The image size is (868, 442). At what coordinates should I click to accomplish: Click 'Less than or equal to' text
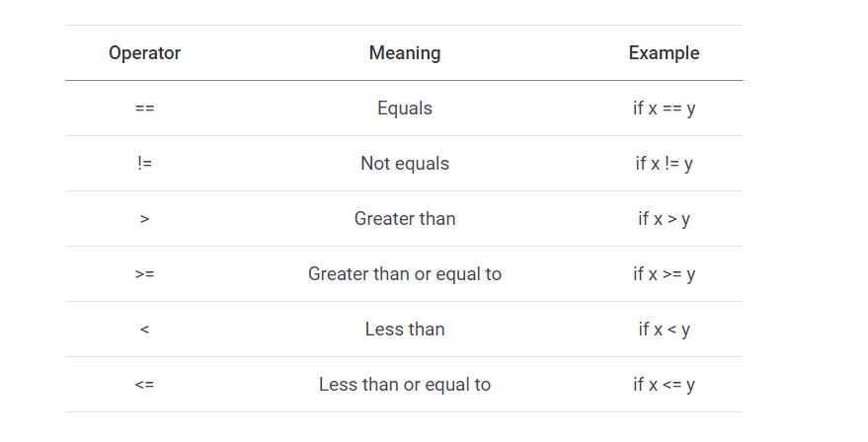coord(405,385)
